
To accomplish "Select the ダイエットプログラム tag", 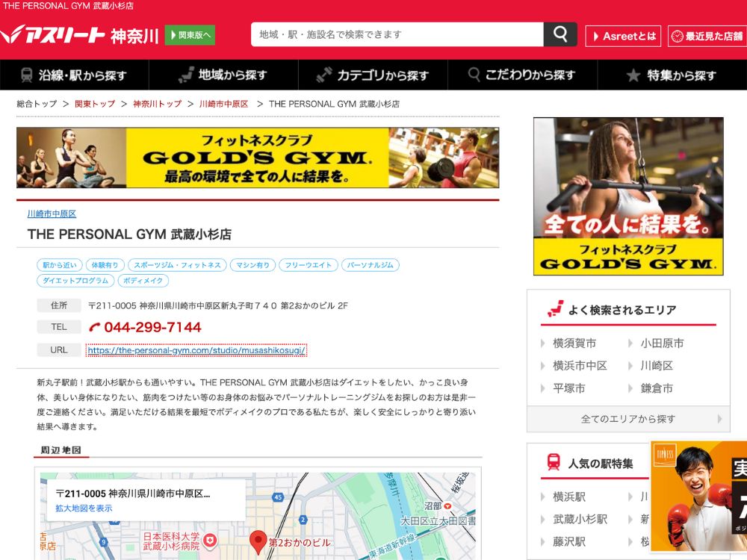I will [75, 281].
